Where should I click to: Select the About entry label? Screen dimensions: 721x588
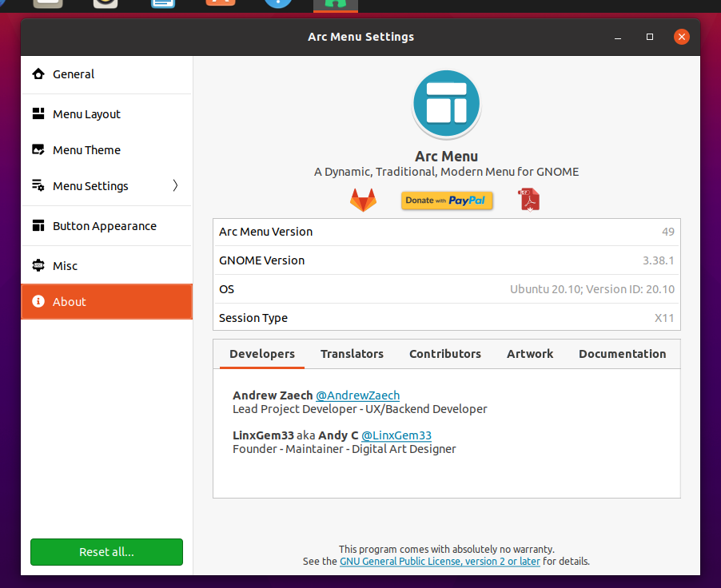click(70, 301)
